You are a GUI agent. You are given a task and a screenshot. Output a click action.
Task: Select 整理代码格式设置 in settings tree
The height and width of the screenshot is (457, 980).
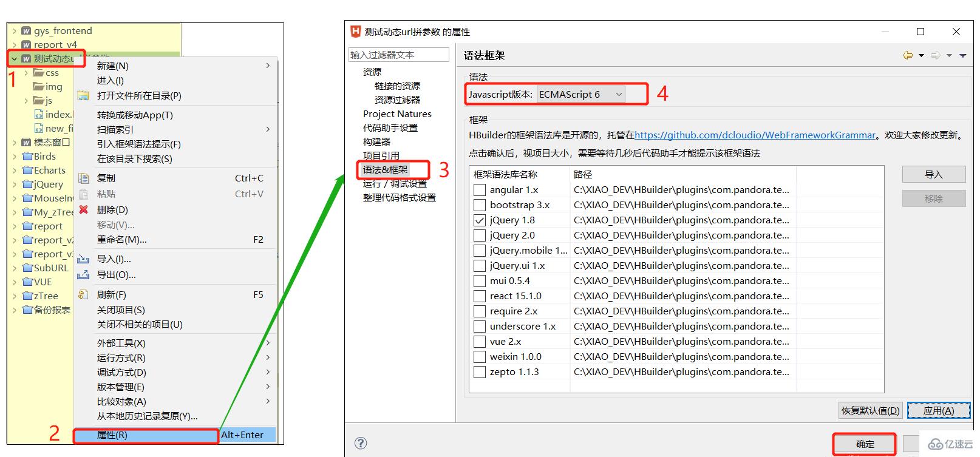click(400, 198)
